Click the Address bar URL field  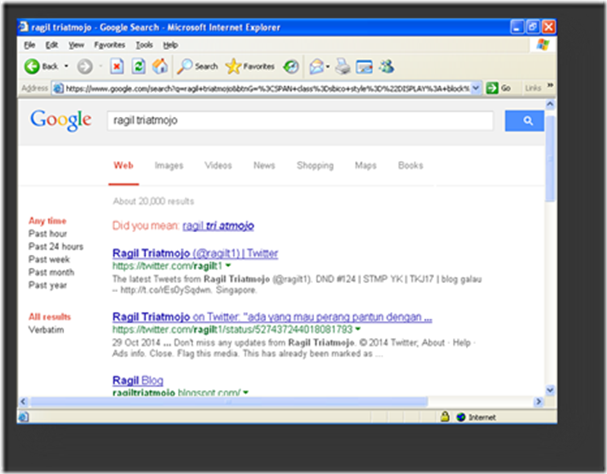coord(267,88)
